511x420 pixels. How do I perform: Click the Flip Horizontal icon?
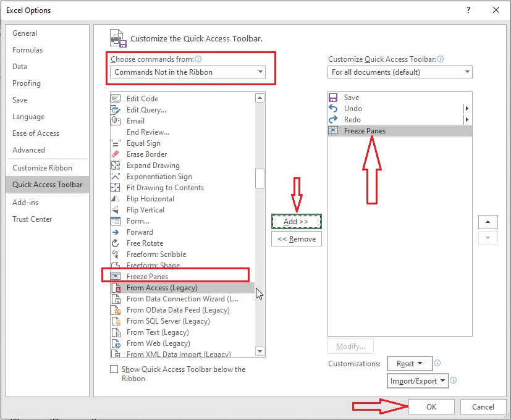[116, 199]
